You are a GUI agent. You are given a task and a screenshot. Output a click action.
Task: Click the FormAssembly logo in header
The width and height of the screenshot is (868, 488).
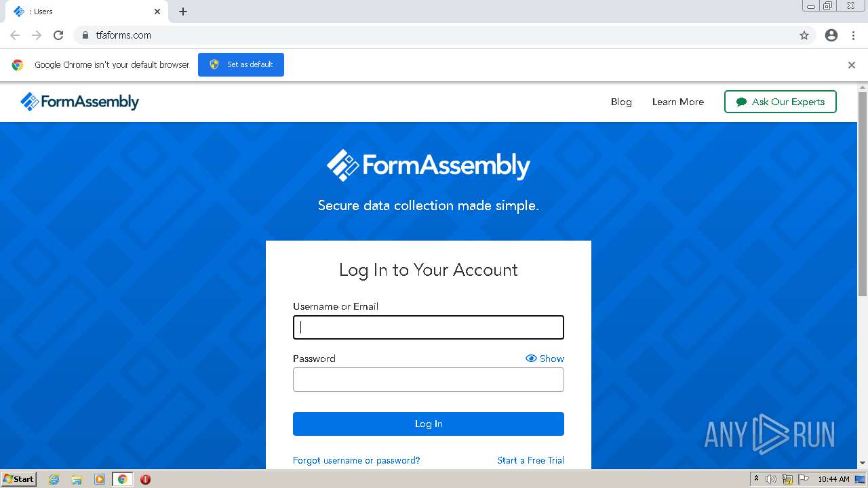pyautogui.click(x=79, y=102)
